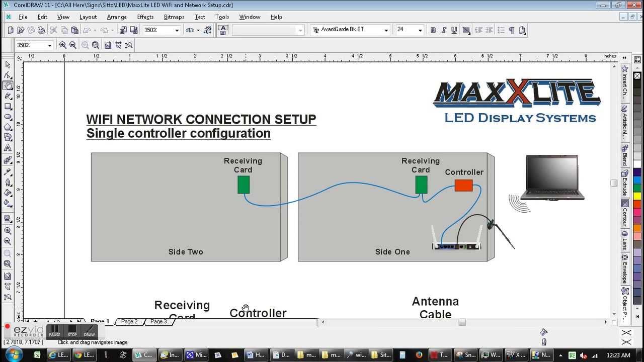
Task: Select the Ellipse tool in toolbox
Action: coord(8,117)
